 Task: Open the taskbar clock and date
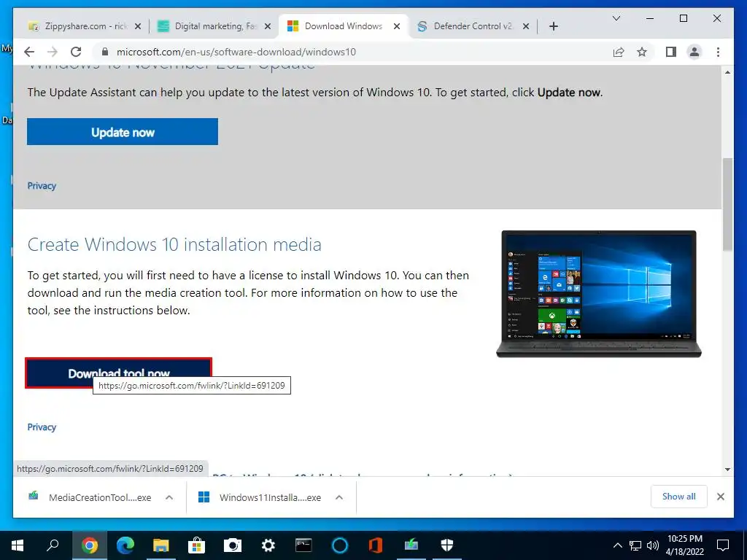point(685,545)
